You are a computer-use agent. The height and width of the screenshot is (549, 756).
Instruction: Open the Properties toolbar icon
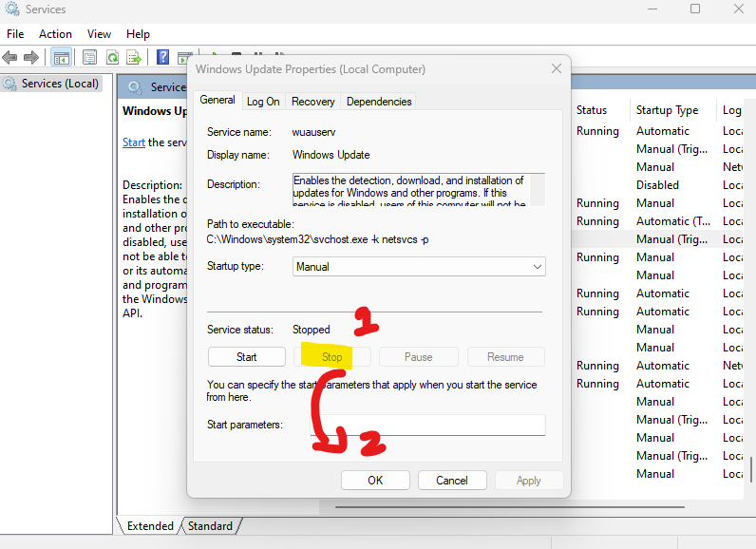click(x=89, y=58)
